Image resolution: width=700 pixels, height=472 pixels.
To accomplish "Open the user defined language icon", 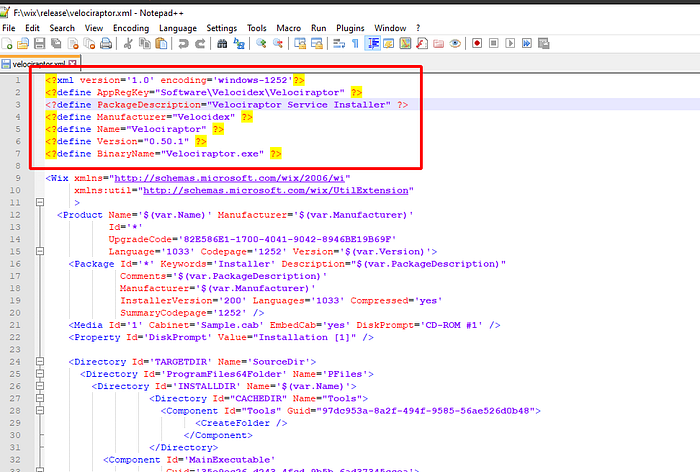I will pos(389,44).
